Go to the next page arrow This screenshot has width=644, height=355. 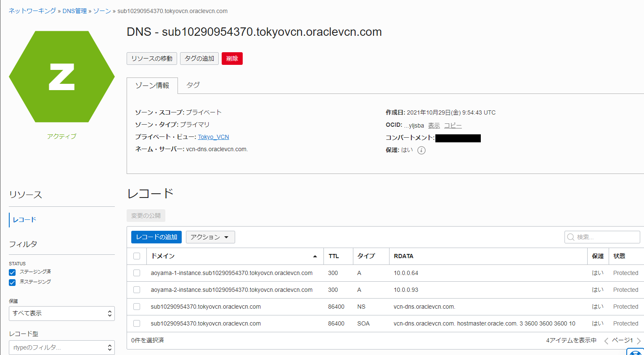639,341
